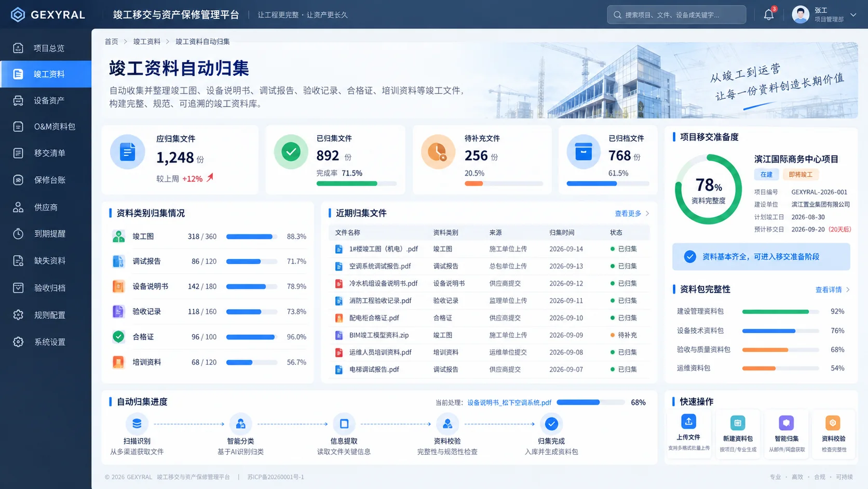Click the 68% auto-archive progress bar
Image resolution: width=868 pixels, height=489 pixels.
point(591,402)
